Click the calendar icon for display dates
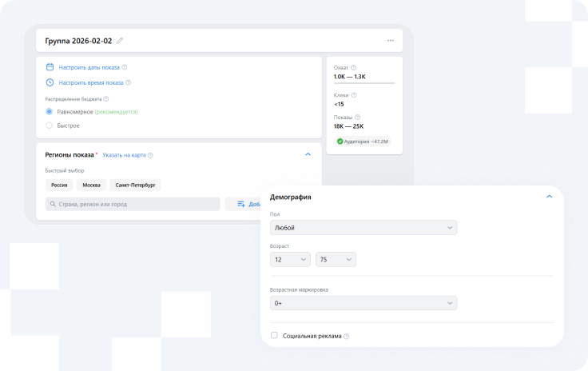This screenshot has width=588, height=371. (x=50, y=67)
